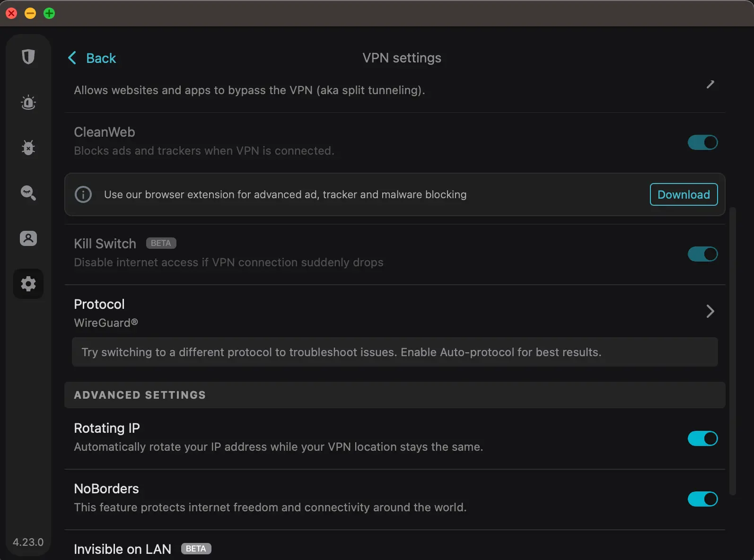Click the CleanWeb description text
This screenshot has width=754, height=560.
204,151
